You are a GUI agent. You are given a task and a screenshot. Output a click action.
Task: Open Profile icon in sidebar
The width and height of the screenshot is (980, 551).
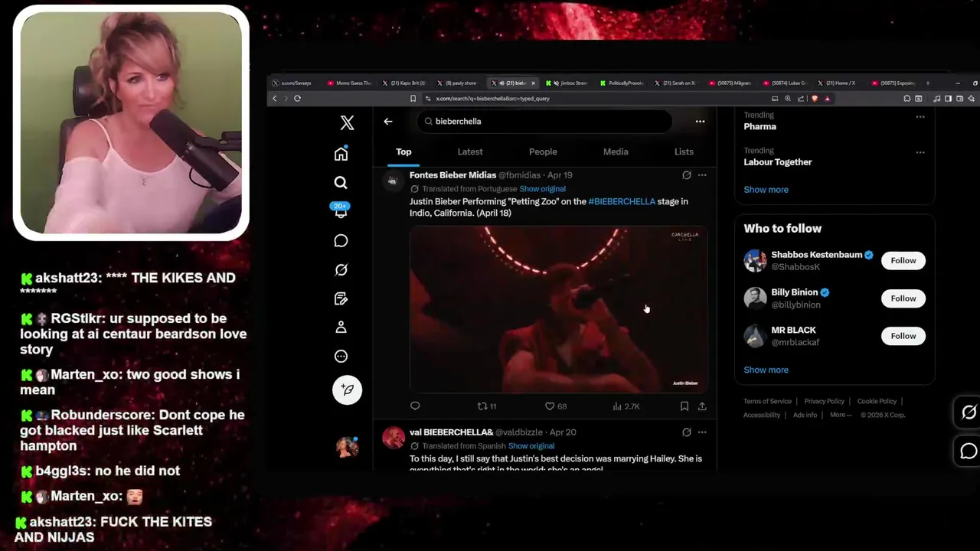341,327
